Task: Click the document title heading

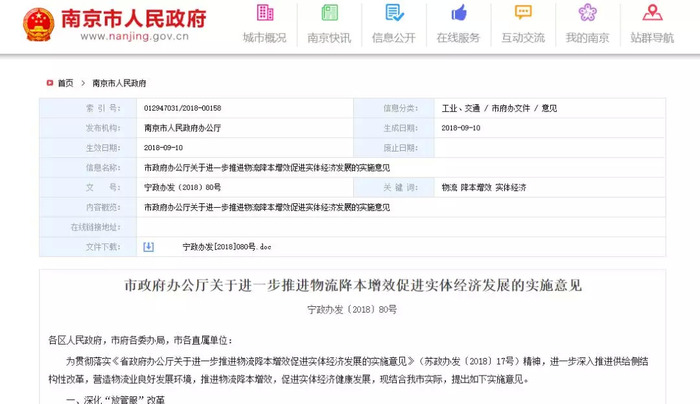Action: (x=353, y=285)
